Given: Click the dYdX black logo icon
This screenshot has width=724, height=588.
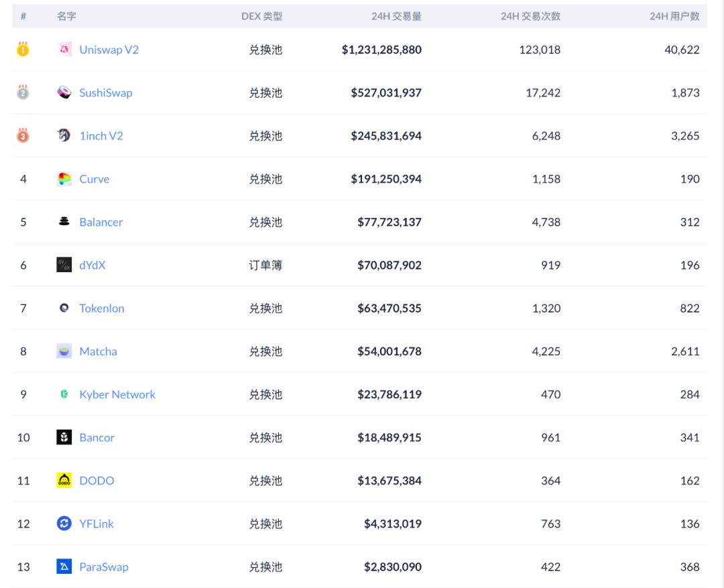Looking at the screenshot, I should pos(64,265).
